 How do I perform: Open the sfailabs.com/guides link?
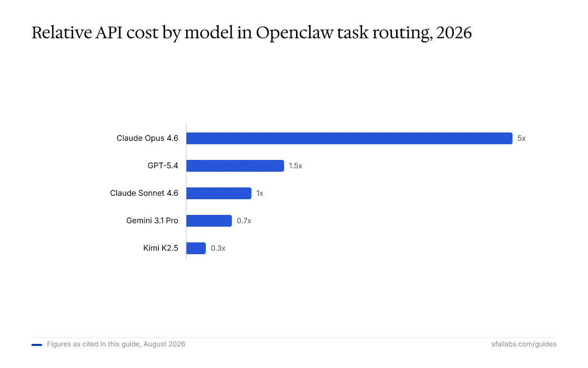coord(524,344)
